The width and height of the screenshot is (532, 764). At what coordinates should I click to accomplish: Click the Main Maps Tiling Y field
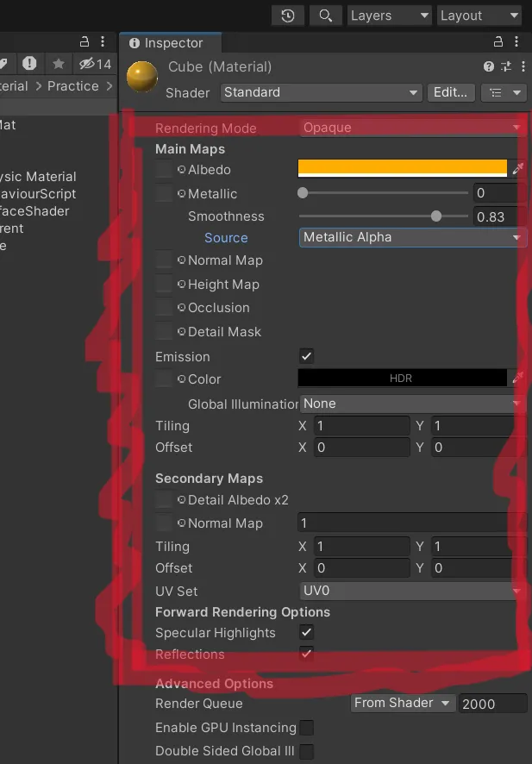479,426
